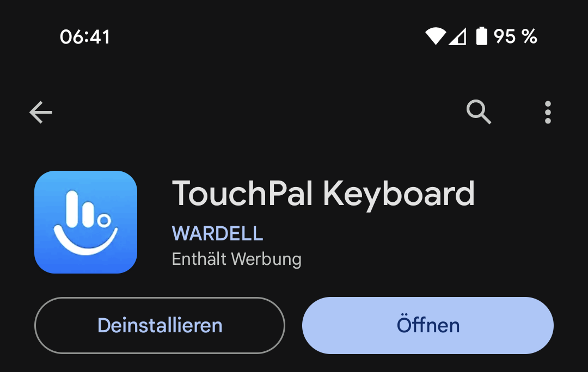Open the WARDELL developer page
The image size is (588, 372).
217,233
